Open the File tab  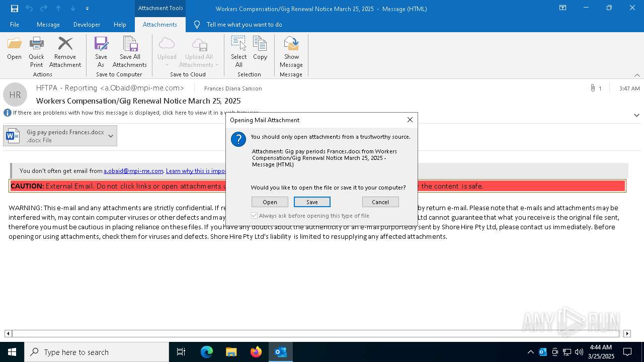15,25
